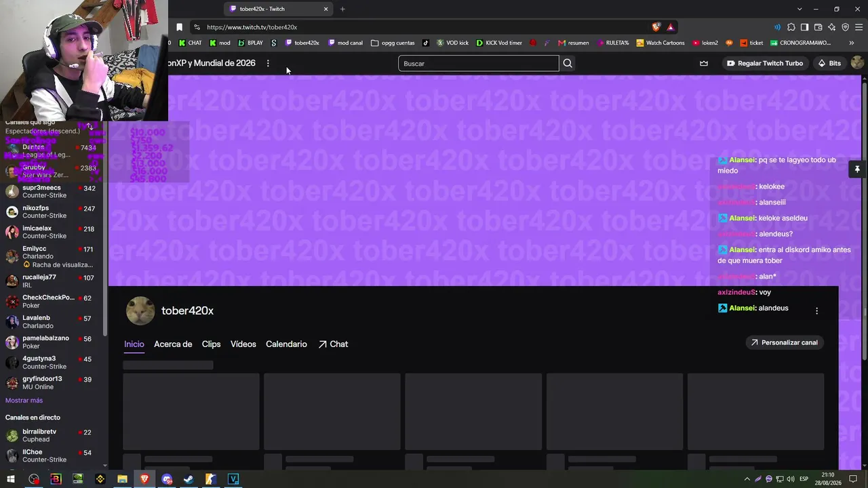Open the Bits menu
This screenshot has width=868, height=488.
tap(829, 64)
